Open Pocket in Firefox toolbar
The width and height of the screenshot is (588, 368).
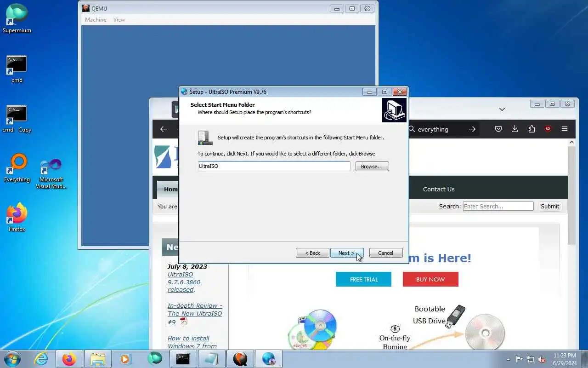click(x=498, y=129)
